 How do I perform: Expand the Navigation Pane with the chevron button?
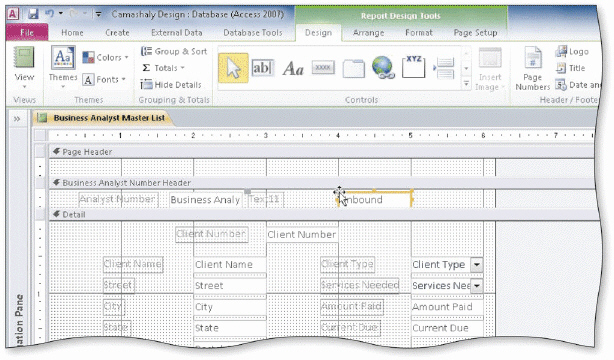16,119
